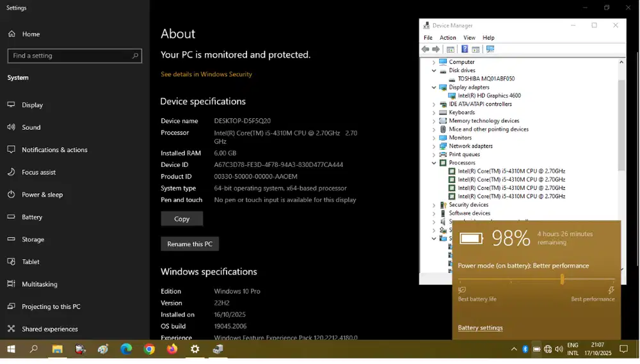The width and height of the screenshot is (640, 364).
Task: Open Google Chrome from the taskbar
Action: pyautogui.click(x=149, y=349)
